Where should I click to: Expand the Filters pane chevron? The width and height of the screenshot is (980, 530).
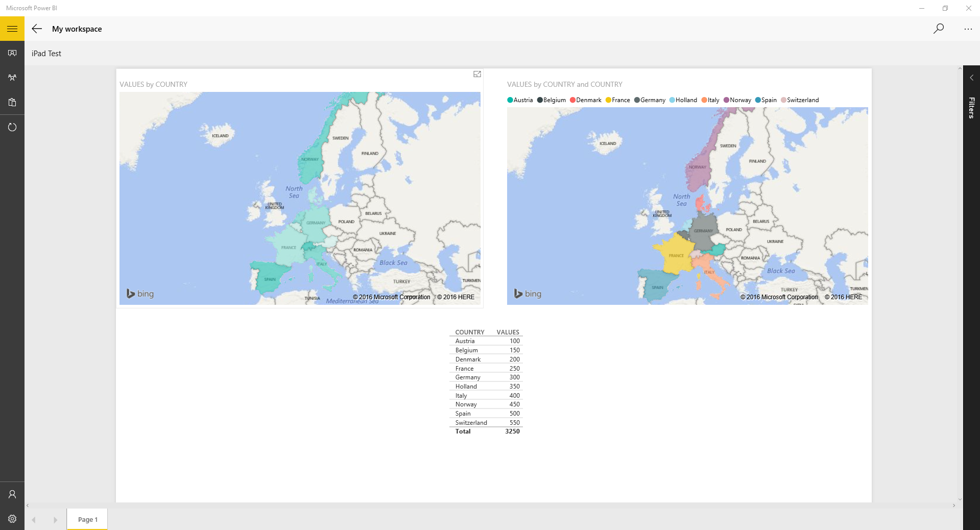point(971,78)
